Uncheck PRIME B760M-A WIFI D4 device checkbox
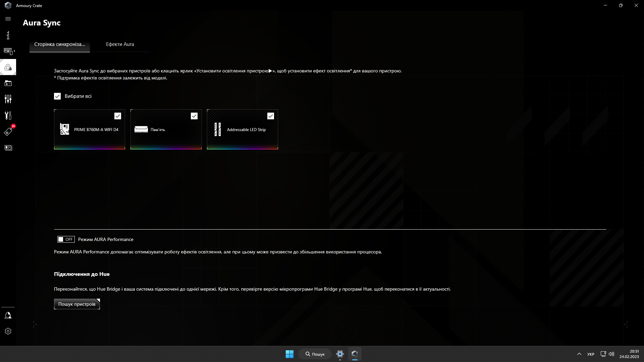The image size is (644, 362). pos(118,116)
